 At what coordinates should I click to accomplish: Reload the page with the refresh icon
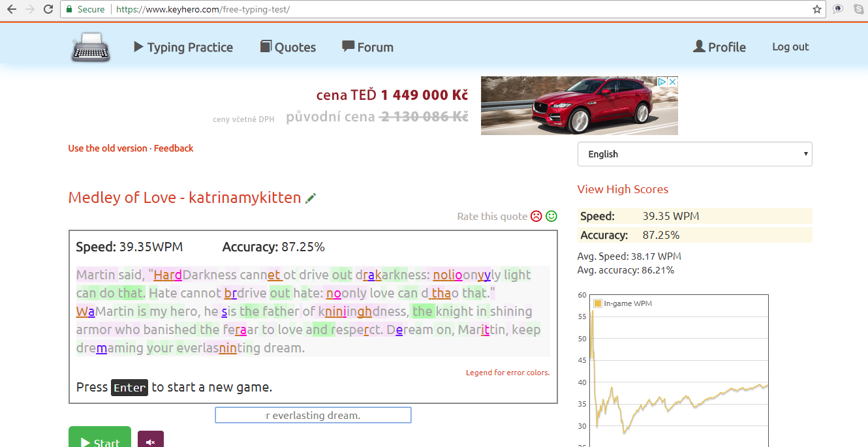click(48, 9)
